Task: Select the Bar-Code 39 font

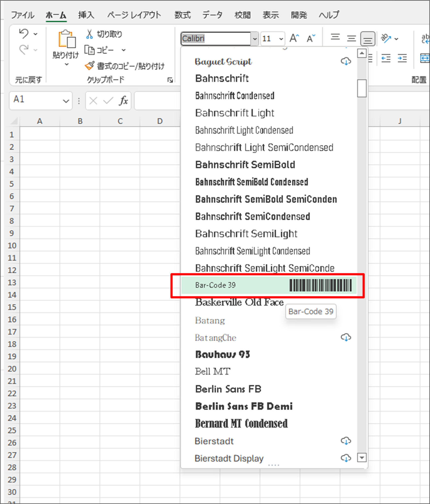Action: click(x=269, y=285)
